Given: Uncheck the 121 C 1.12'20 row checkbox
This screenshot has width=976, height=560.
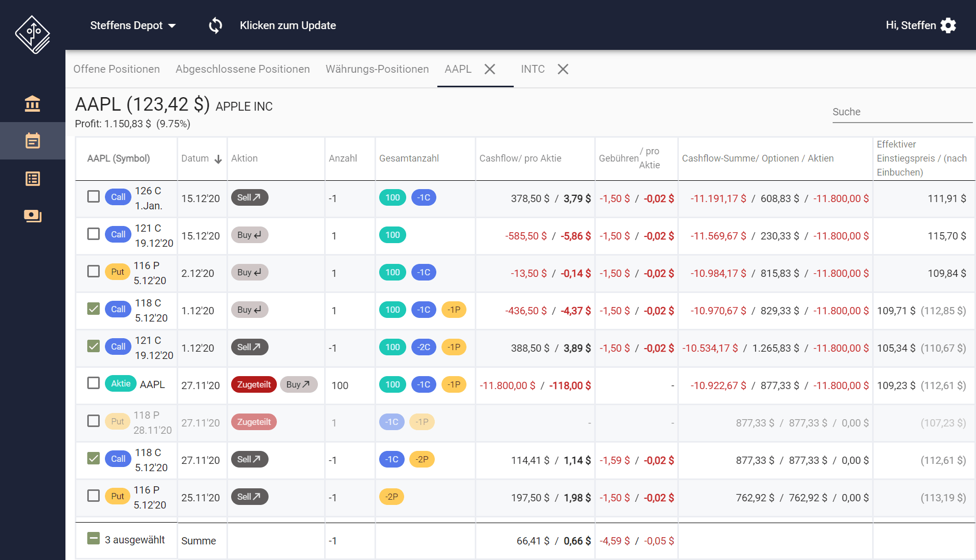Looking at the screenshot, I should pyautogui.click(x=93, y=346).
